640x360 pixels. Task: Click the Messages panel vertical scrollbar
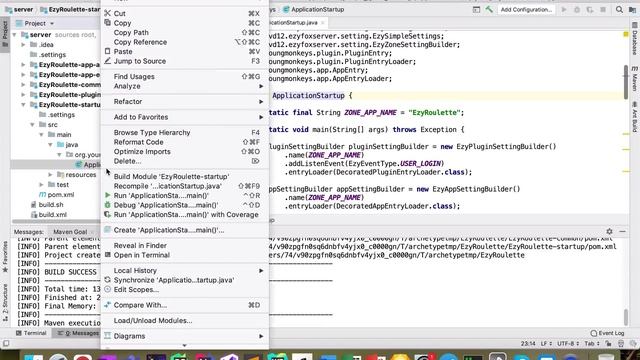[626, 317]
